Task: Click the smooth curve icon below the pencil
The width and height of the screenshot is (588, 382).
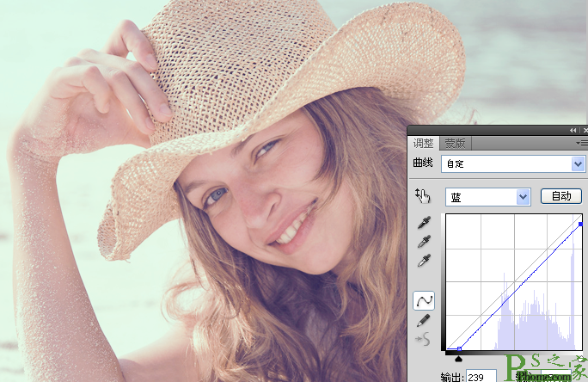Action: 423,339
